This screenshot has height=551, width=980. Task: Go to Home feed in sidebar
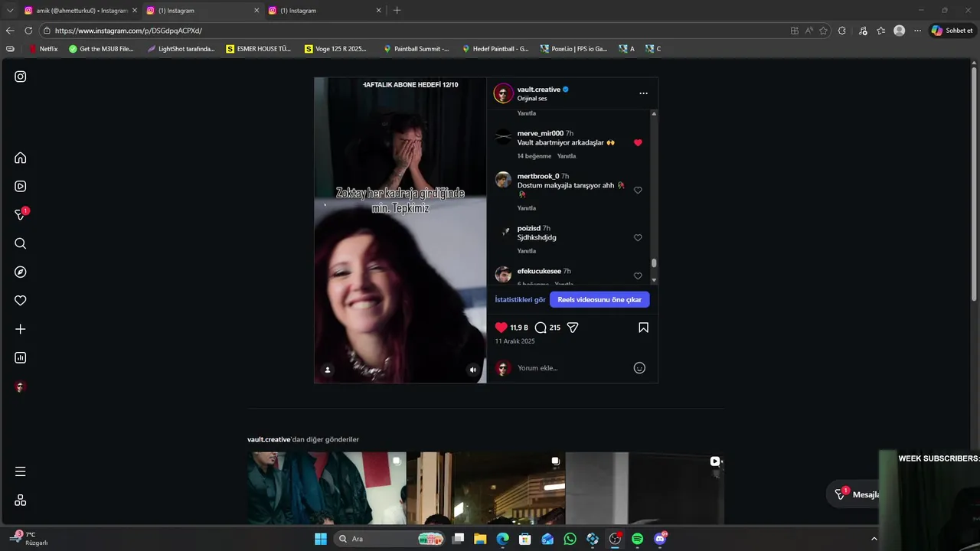pyautogui.click(x=21, y=158)
